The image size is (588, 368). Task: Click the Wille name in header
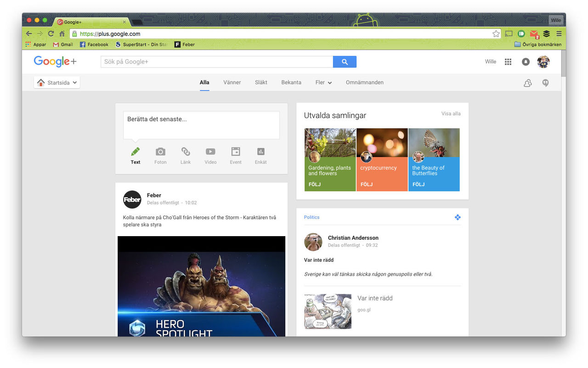pyautogui.click(x=491, y=62)
